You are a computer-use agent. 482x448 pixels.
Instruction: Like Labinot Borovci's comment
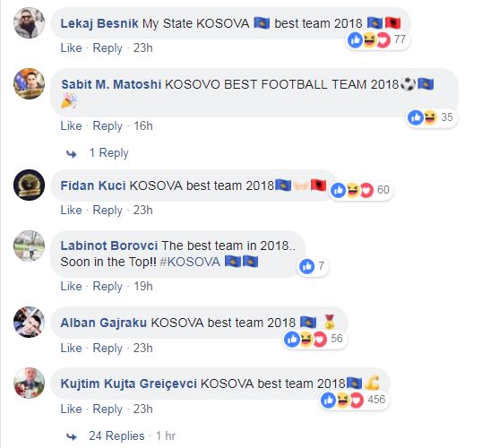click(72, 286)
